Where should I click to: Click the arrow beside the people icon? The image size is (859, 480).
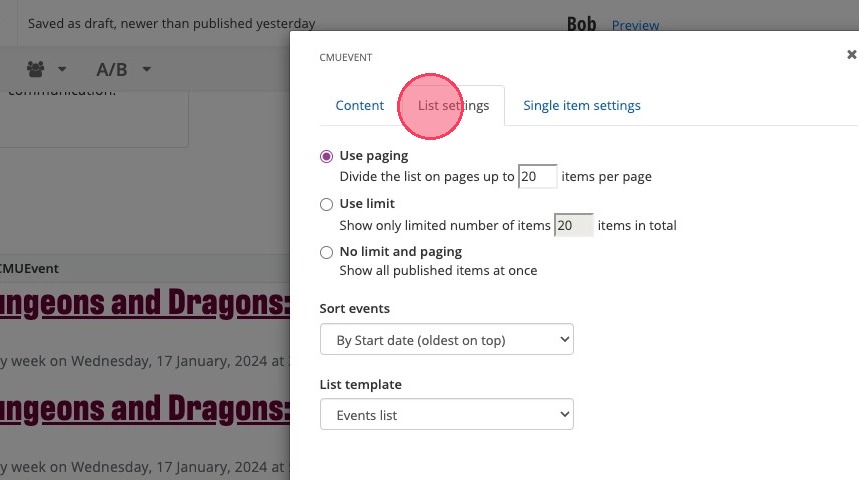pos(62,69)
